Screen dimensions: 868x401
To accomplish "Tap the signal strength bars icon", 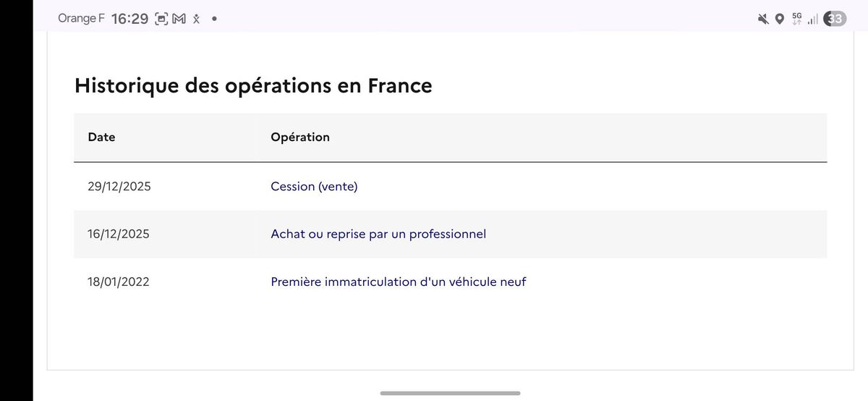I will click(813, 19).
